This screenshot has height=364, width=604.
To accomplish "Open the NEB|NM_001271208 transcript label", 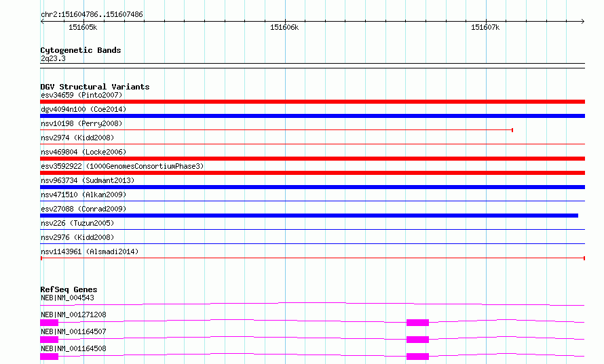I will point(73,315).
